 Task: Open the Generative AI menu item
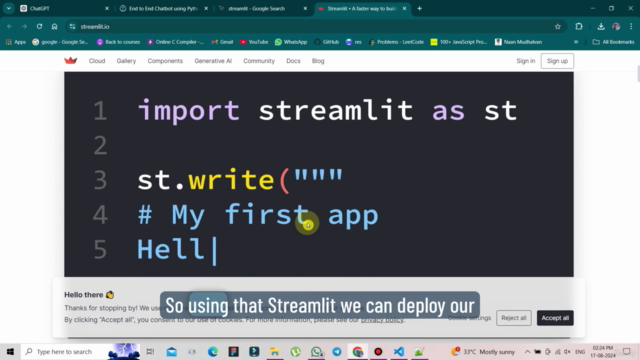pyautogui.click(x=213, y=61)
